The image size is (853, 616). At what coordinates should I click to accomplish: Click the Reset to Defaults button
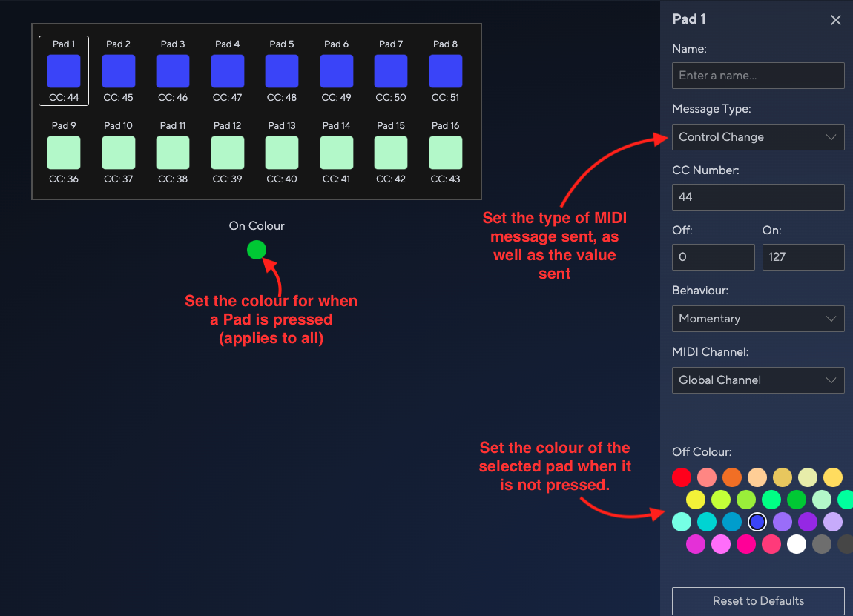(x=757, y=601)
